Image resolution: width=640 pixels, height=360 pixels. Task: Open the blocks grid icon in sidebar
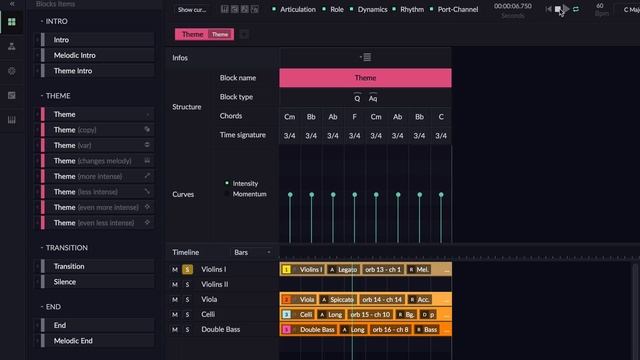(12, 22)
